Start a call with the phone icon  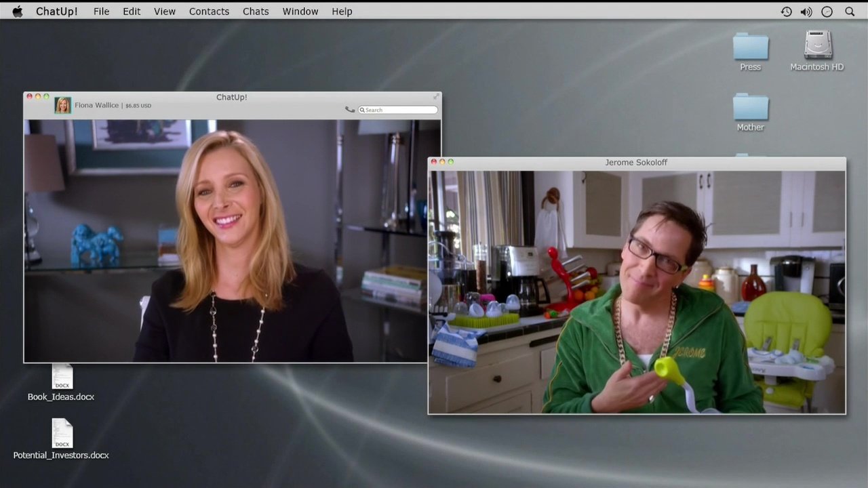(350, 110)
